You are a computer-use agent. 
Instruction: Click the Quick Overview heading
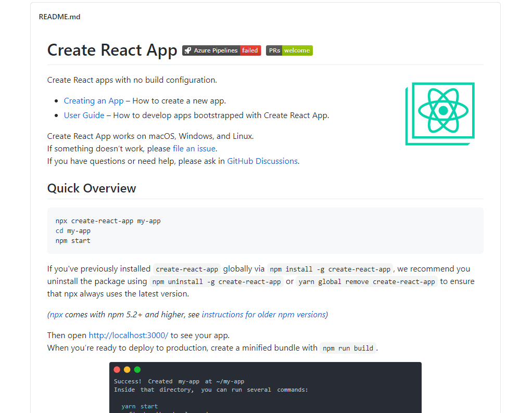coord(92,188)
